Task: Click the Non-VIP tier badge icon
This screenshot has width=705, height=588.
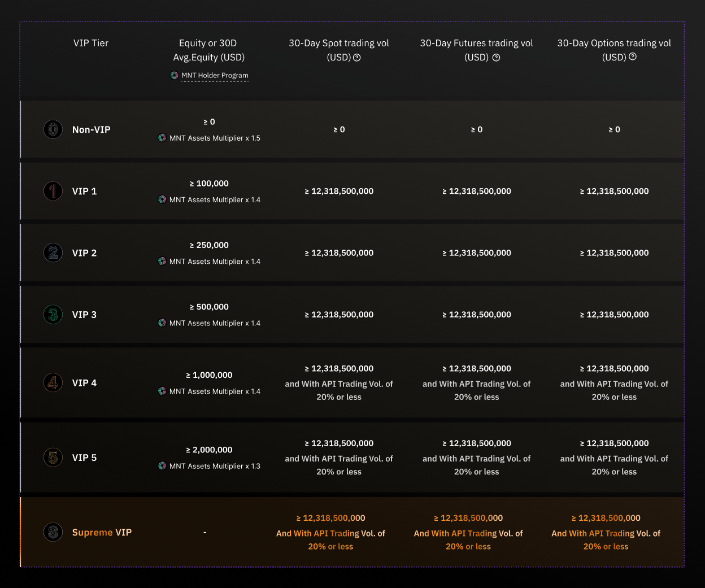Action: coord(53,129)
